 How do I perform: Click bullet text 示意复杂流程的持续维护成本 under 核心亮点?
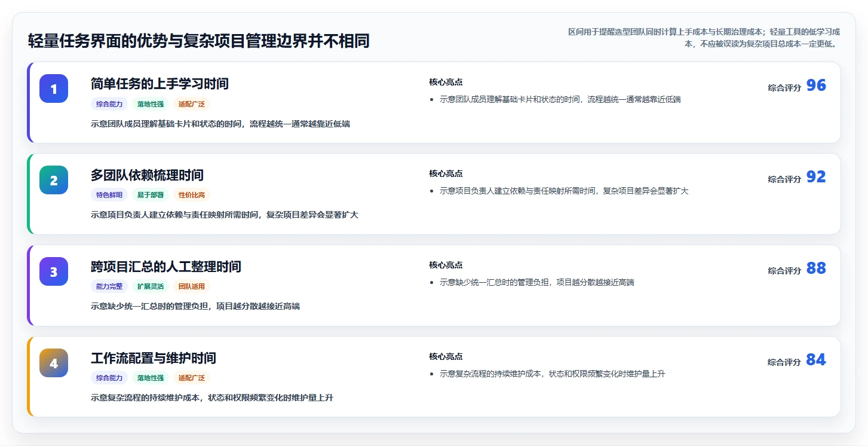pyautogui.click(x=553, y=374)
